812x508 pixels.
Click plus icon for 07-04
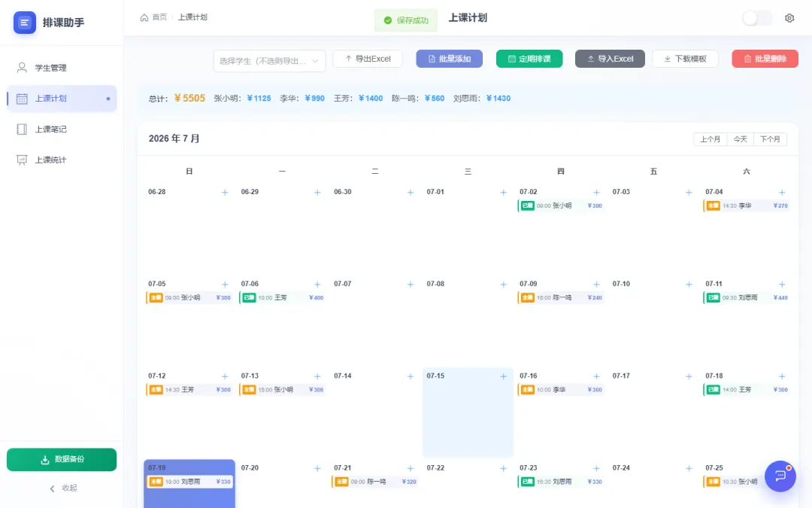click(782, 193)
